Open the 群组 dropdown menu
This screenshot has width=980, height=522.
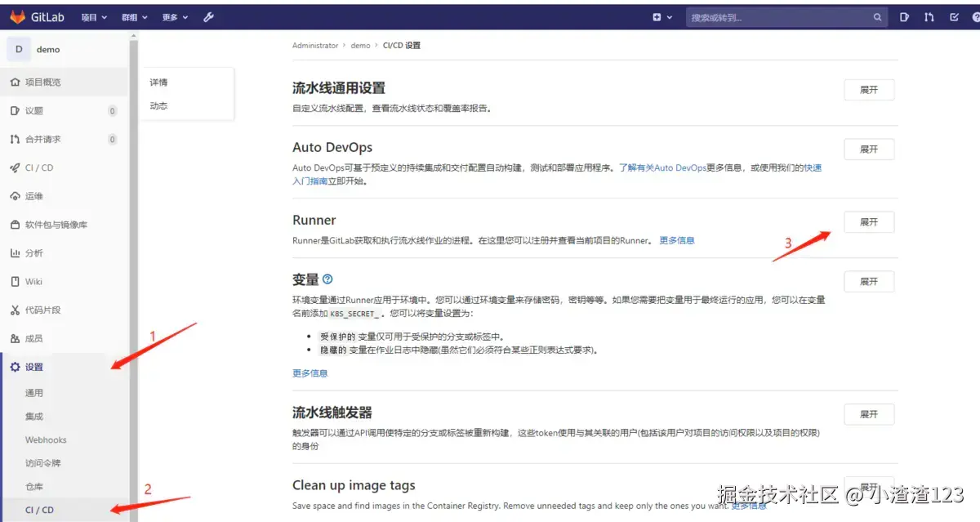tap(135, 17)
